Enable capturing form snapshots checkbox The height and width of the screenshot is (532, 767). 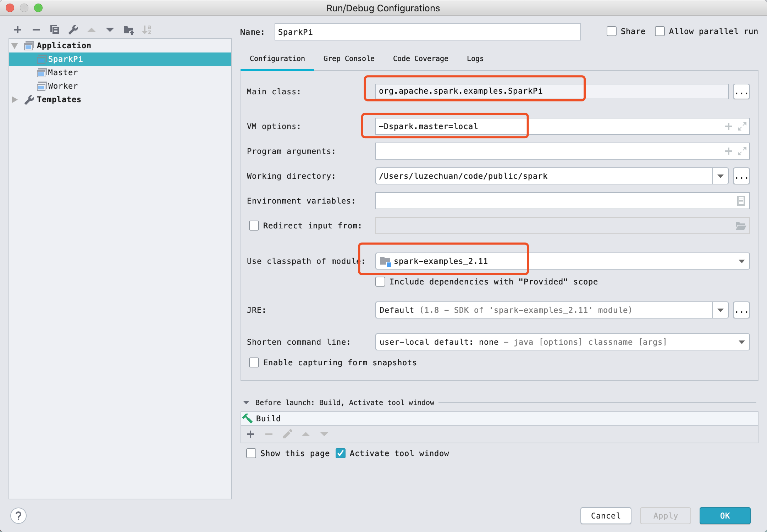pos(254,362)
